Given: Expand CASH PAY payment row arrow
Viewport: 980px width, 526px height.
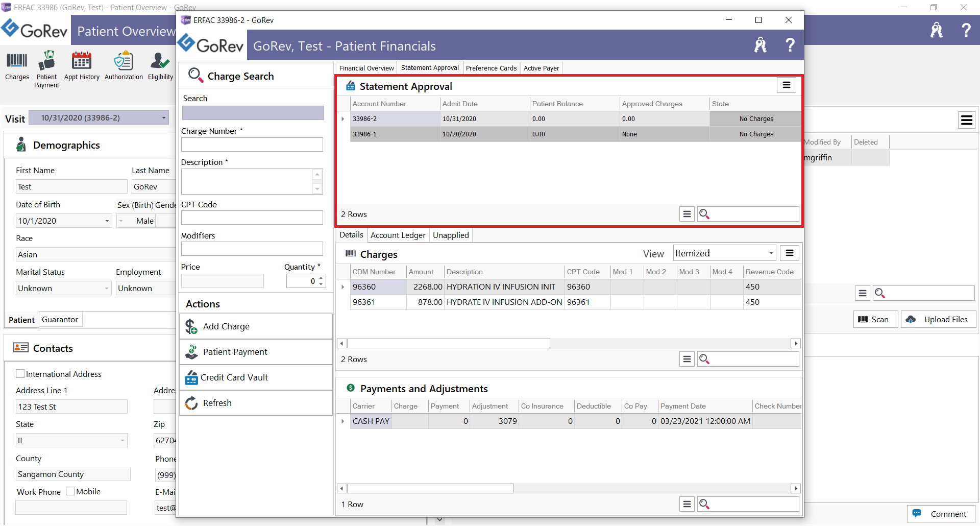Looking at the screenshot, I should tap(343, 421).
